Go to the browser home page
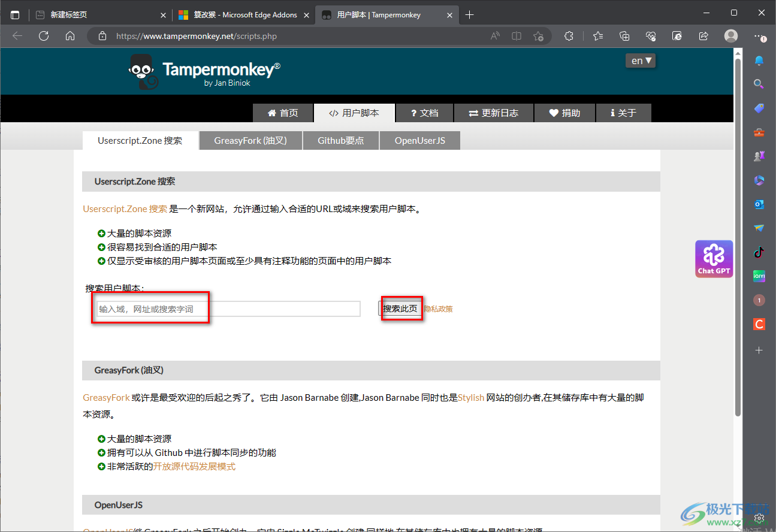The image size is (776, 532). tap(70, 36)
